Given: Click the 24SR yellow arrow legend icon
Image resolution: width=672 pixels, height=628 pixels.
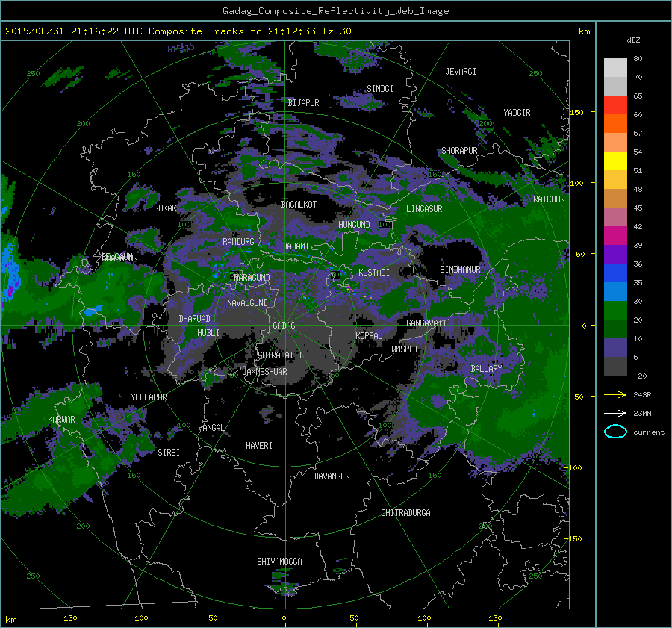Looking at the screenshot, I should click(615, 394).
